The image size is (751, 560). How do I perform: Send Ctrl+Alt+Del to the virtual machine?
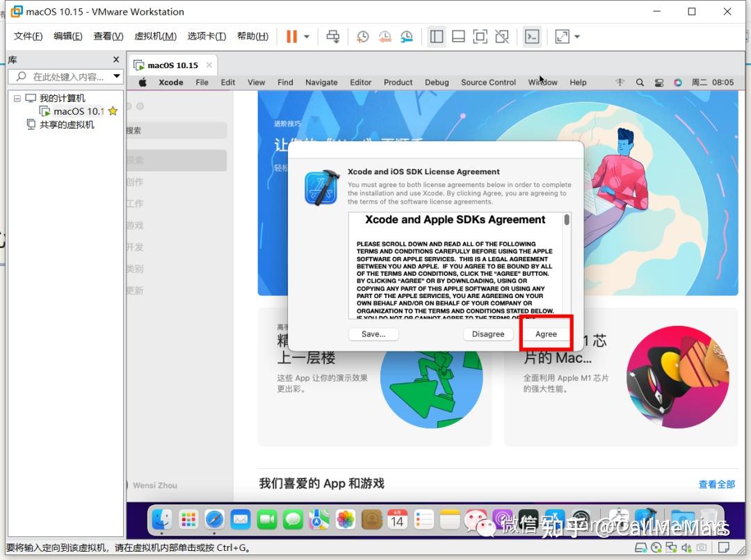(x=333, y=36)
